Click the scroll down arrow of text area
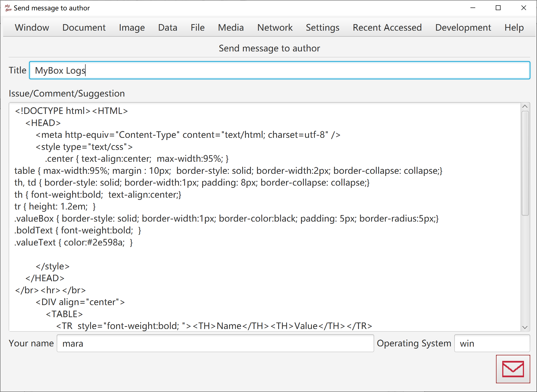 tap(525, 327)
